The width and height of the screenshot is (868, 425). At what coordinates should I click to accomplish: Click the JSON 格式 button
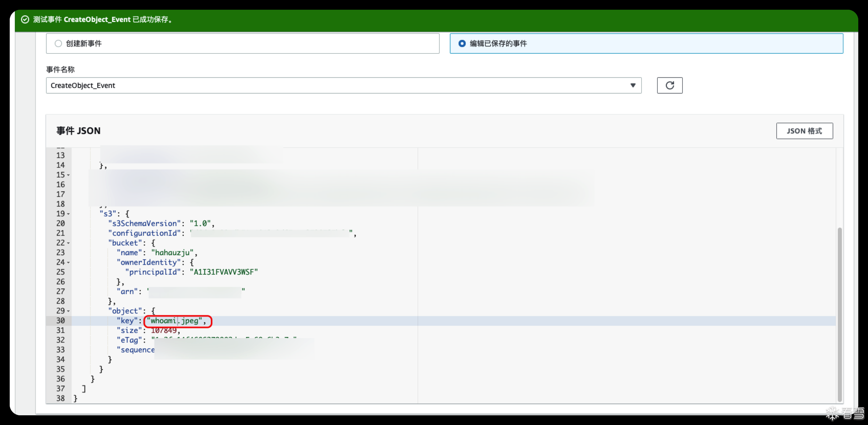pyautogui.click(x=804, y=131)
